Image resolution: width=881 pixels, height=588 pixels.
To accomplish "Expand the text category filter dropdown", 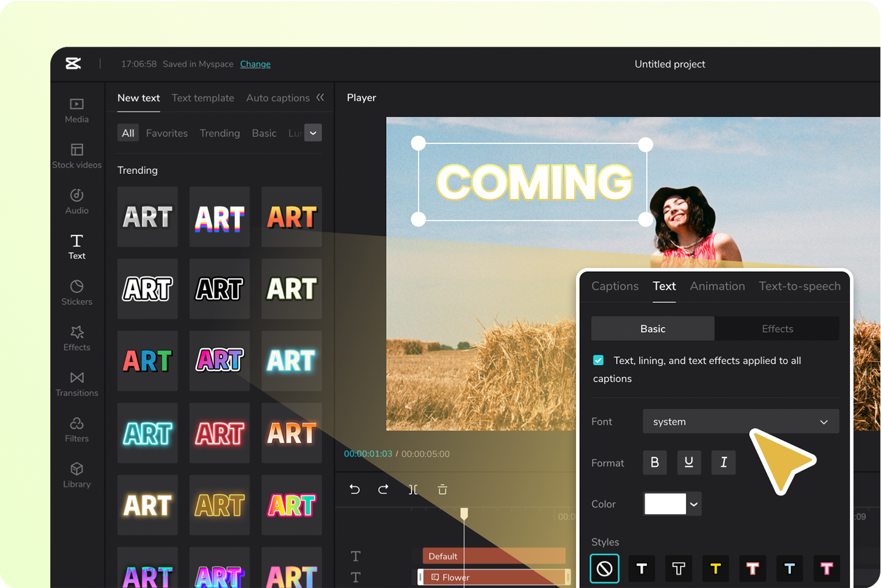I will click(313, 133).
